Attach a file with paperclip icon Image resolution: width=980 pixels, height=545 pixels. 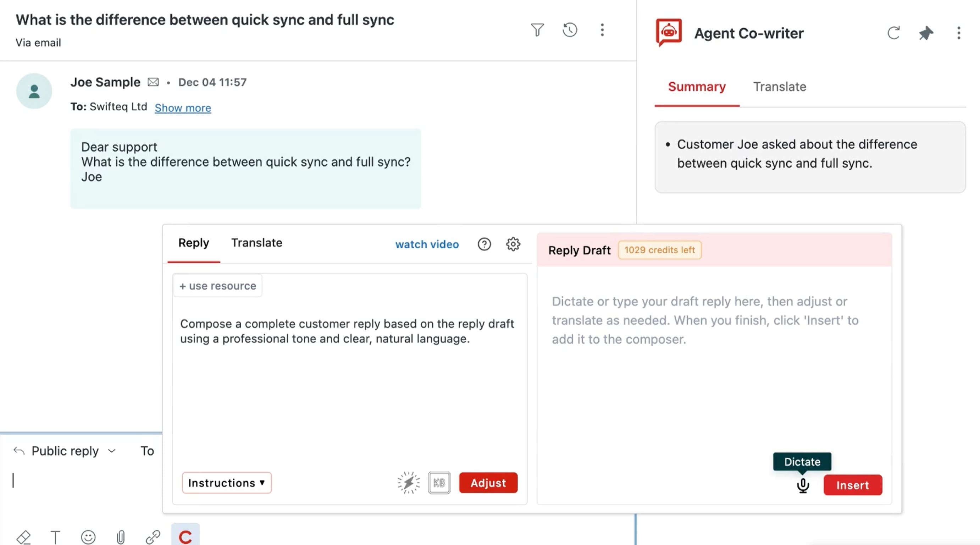tap(120, 537)
